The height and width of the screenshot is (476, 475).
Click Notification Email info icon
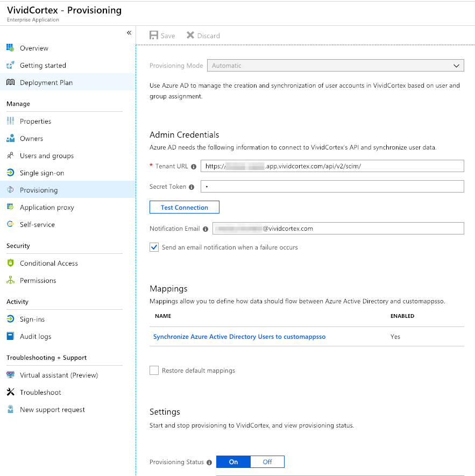(205, 229)
